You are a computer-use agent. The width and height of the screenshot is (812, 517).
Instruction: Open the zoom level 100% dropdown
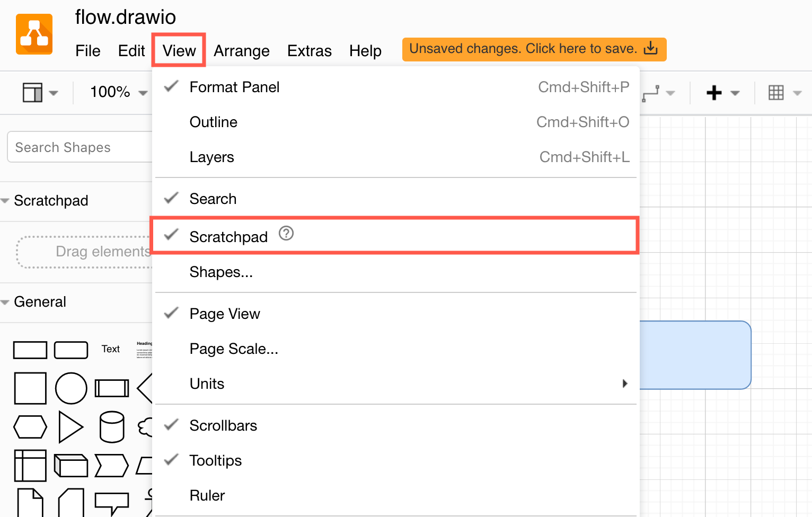118,92
